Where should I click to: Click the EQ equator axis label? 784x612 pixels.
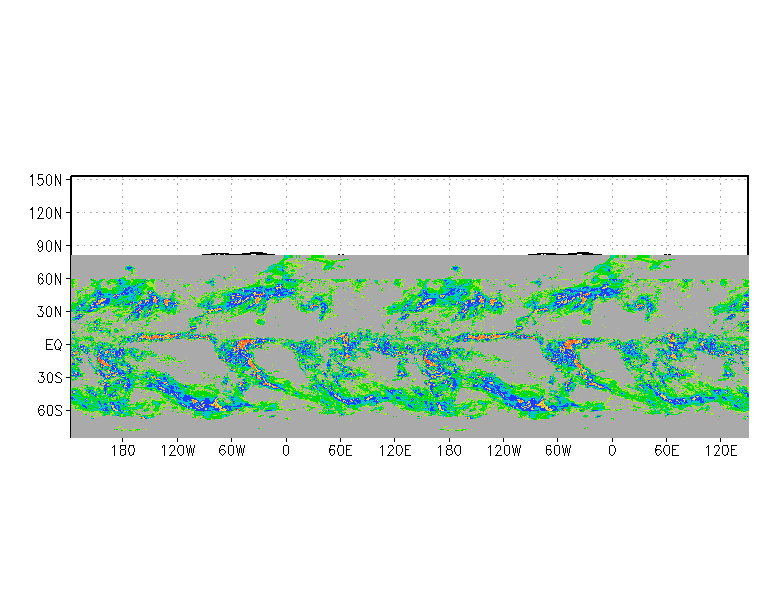pos(54,345)
